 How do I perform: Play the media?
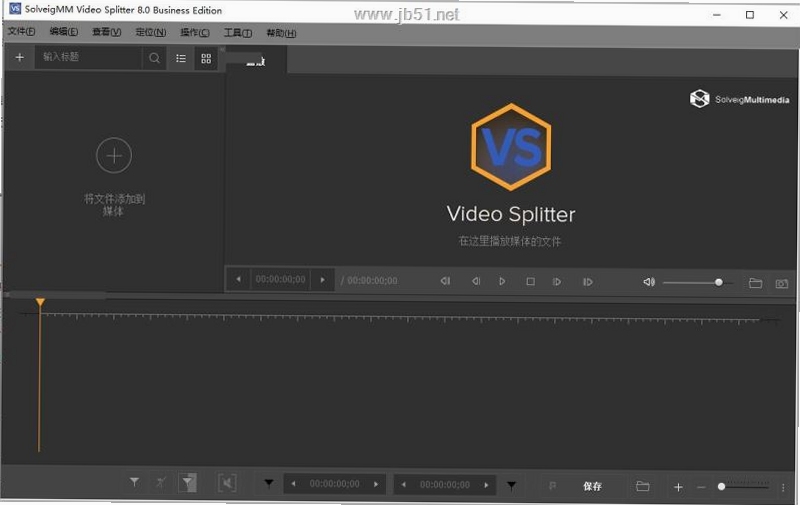click(x=502, y=281)
